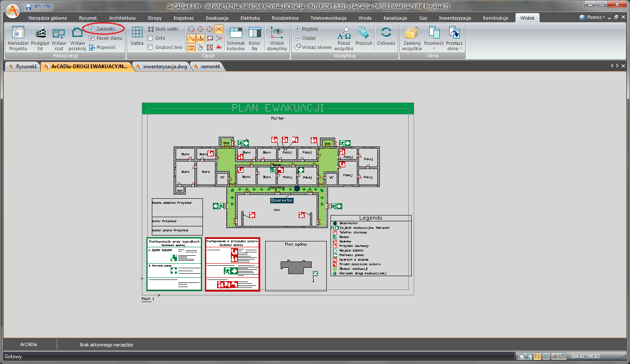The width and height of the screenshot is (630, 364).
Task: Open the inwentaryzacja.dwg document tab
Action: click(165, 67)
